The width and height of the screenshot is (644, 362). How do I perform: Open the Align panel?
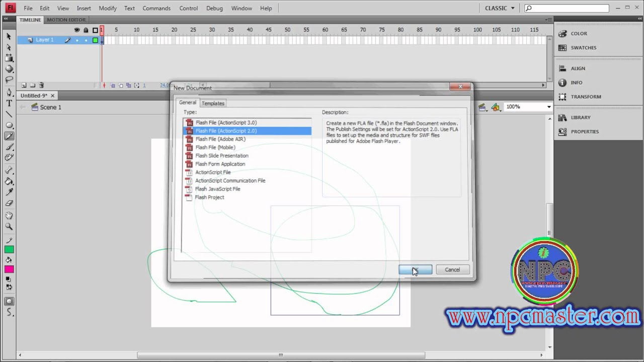point(578,68)
